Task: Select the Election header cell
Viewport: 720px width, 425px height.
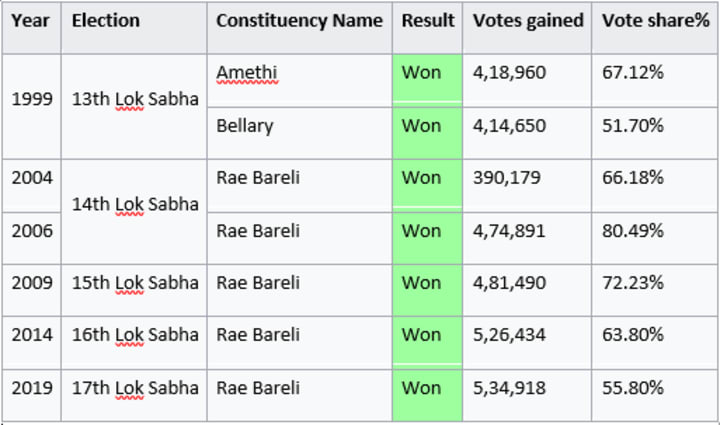Action: 106,21
